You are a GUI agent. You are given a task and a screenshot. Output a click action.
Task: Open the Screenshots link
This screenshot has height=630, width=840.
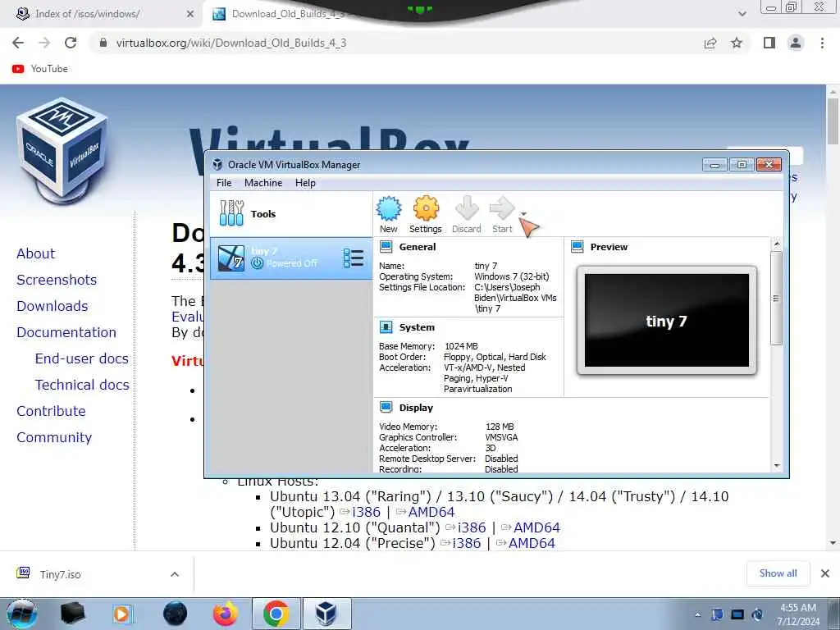57,280
